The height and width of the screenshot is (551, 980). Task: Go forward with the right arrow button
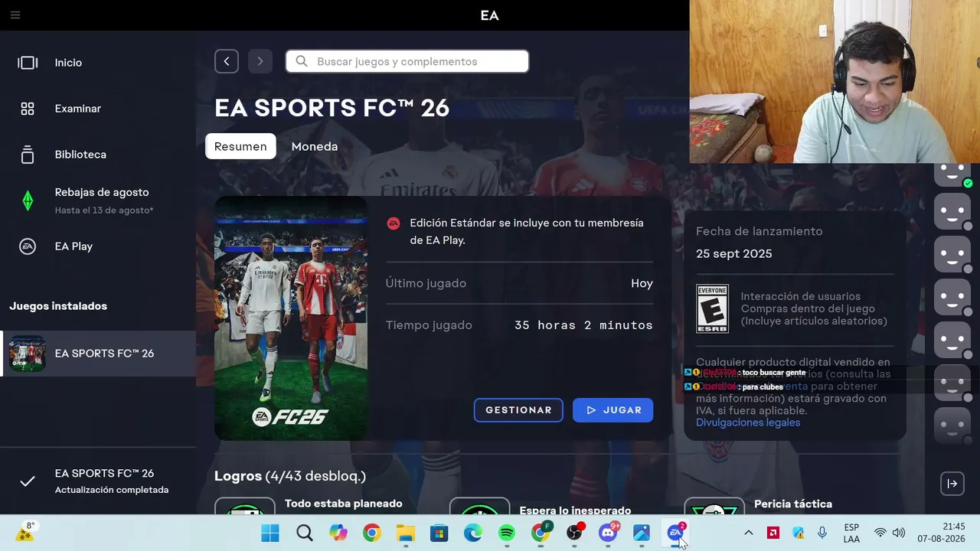point(260,61)
